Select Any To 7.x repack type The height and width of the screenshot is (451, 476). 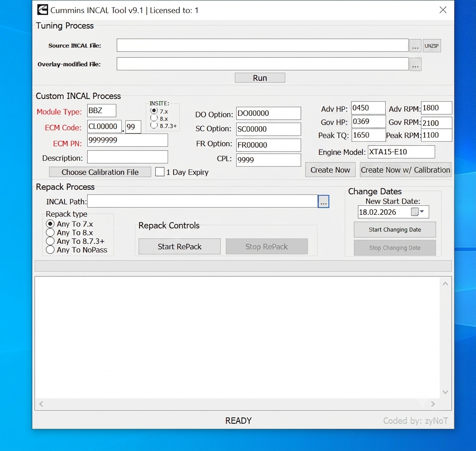[x=50, y=224]
